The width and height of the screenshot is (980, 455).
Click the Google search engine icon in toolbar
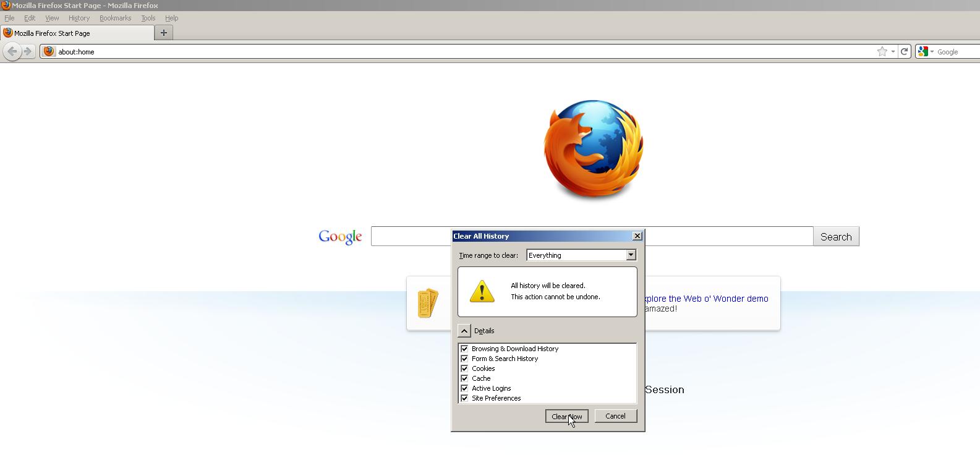point(923,51)
